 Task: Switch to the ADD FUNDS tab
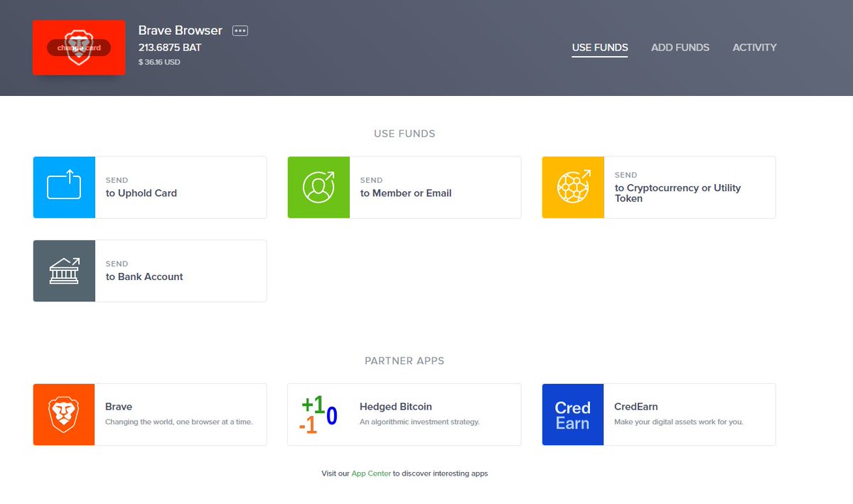click(680, 48)
